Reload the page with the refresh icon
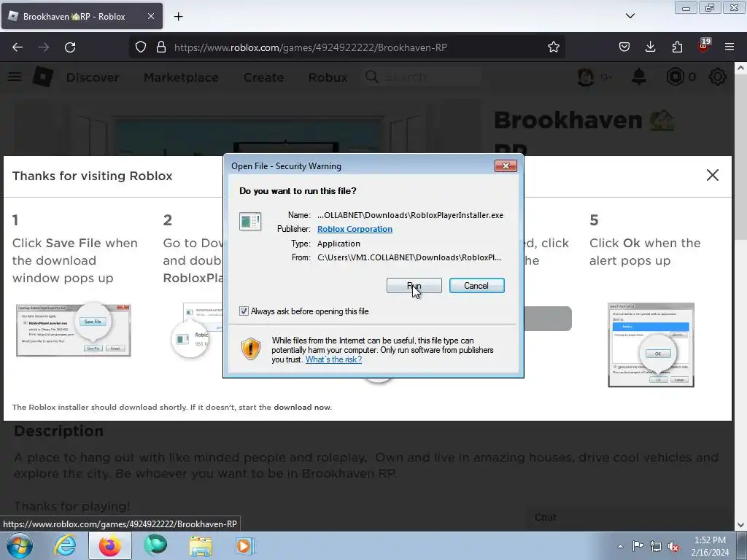747x560 pixels. coord(70,47)
